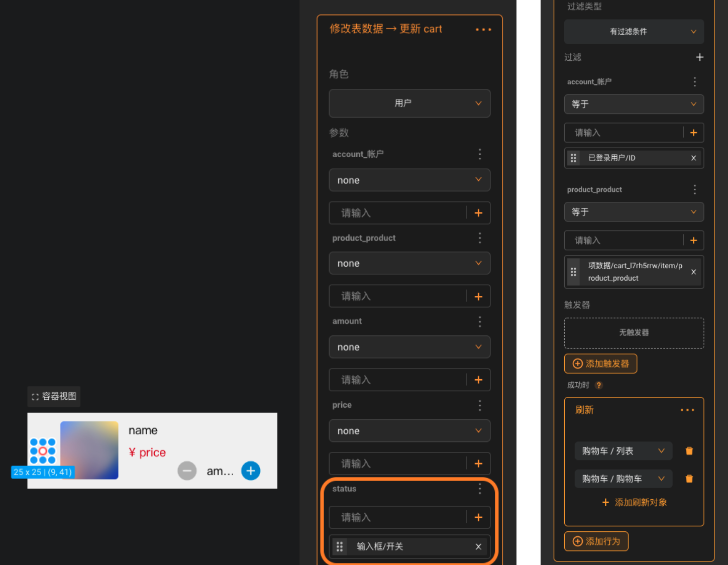Add a new filter with 过滤 plus icon

(x=699, y=57)
